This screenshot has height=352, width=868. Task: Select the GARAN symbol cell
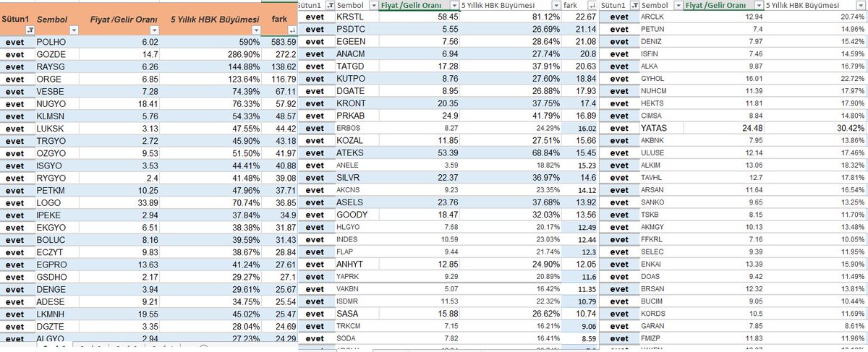click(660, 325)
